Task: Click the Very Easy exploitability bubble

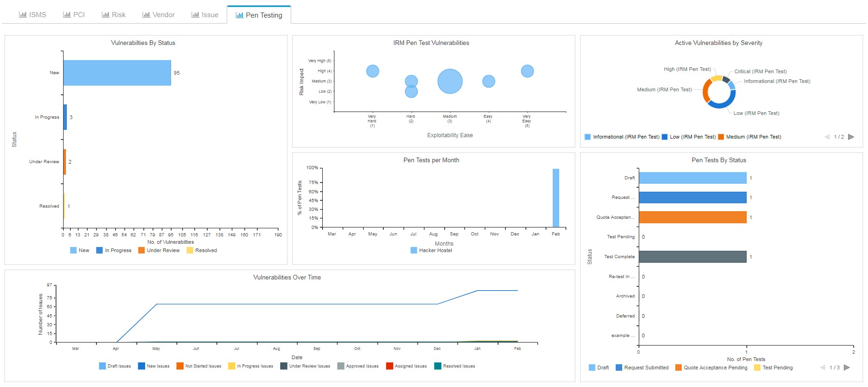Action: 527,71
